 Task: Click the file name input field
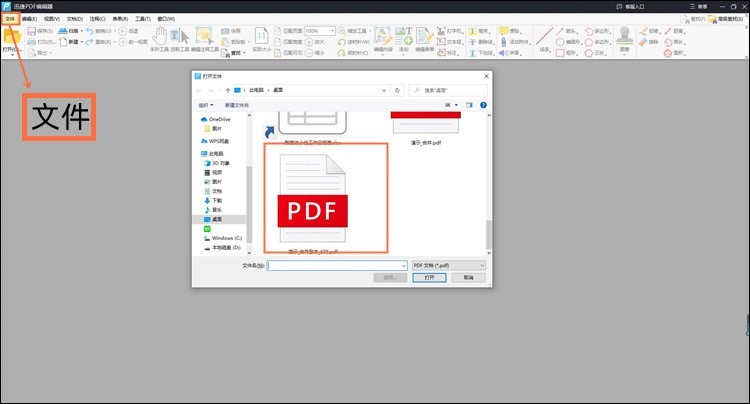(337, 265)
